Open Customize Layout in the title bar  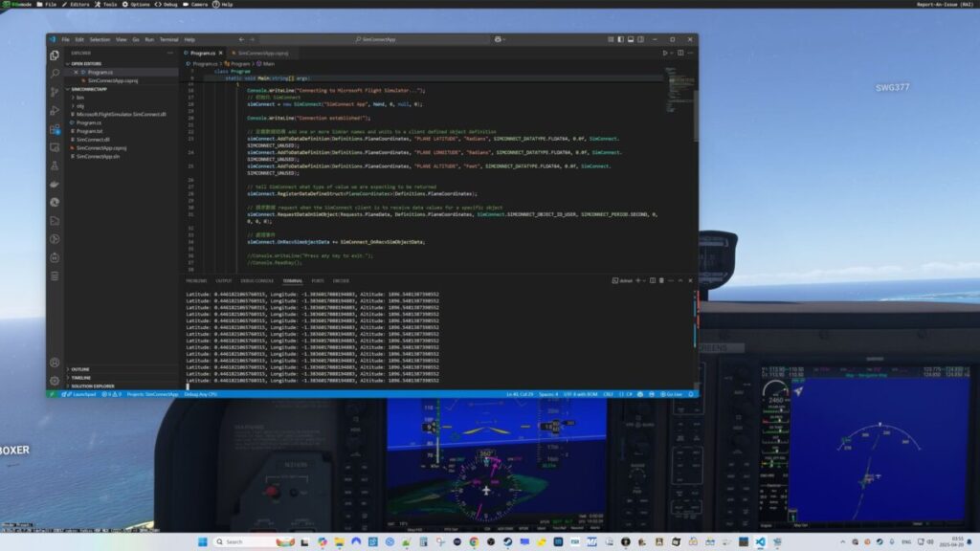611,39
